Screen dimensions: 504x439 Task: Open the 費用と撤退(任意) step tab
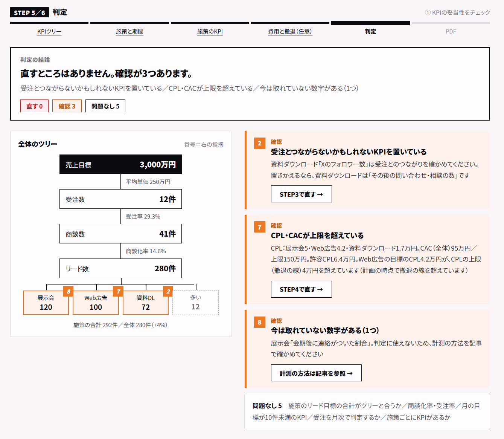point(290,32)
